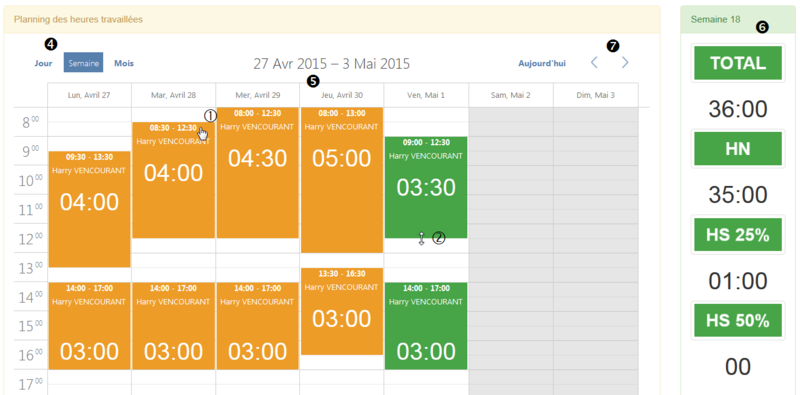Open Thursday 08:00 - 13:00 shift
800x395 pixels.
(x=342, y=180)
